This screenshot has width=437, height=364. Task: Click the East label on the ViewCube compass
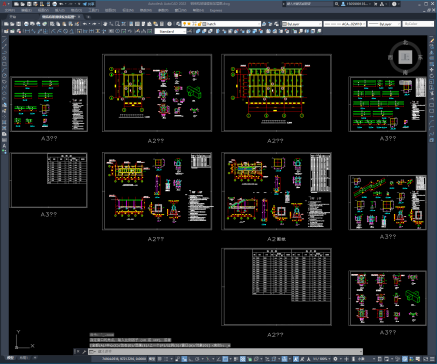tap(421, 57)
